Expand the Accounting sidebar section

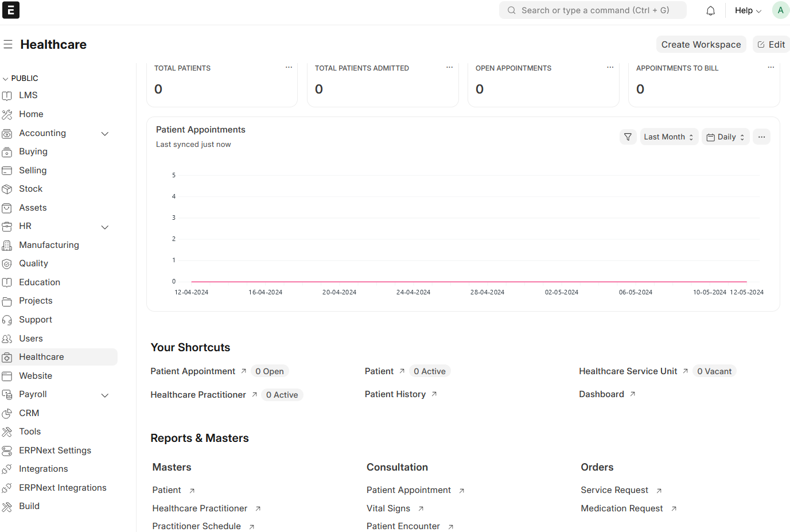[105, 133]
